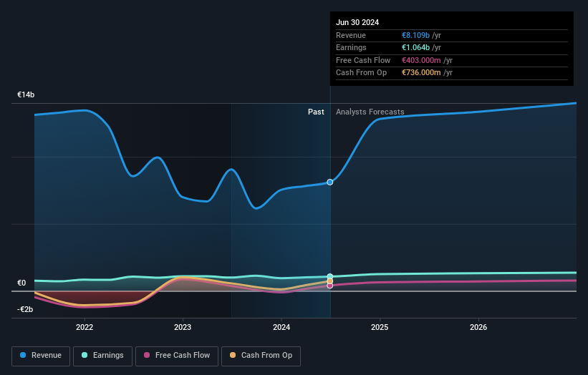Click the 'Earnings' row label in tooltip

point(351,47)
